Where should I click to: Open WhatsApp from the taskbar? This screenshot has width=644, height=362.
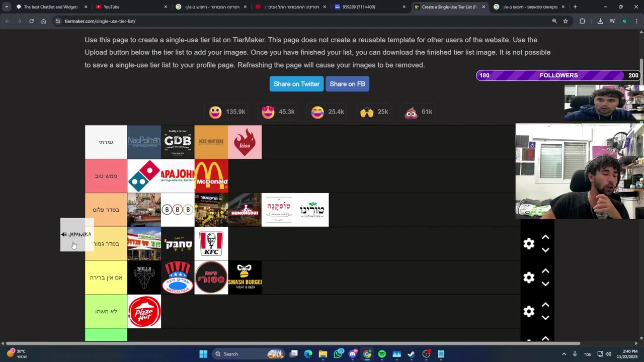coord(338,354)
